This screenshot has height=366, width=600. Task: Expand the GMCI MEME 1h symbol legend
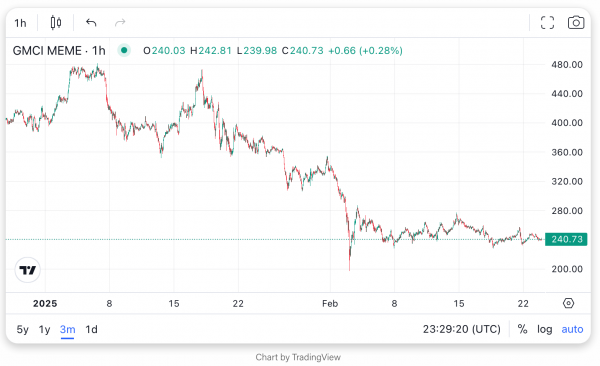pos(59,51)
